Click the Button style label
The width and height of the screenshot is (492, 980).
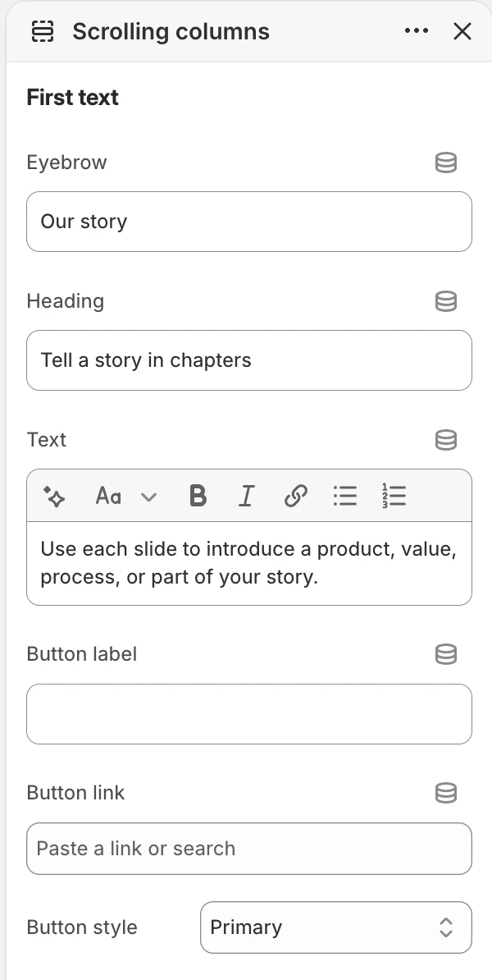tap(82, 927)
